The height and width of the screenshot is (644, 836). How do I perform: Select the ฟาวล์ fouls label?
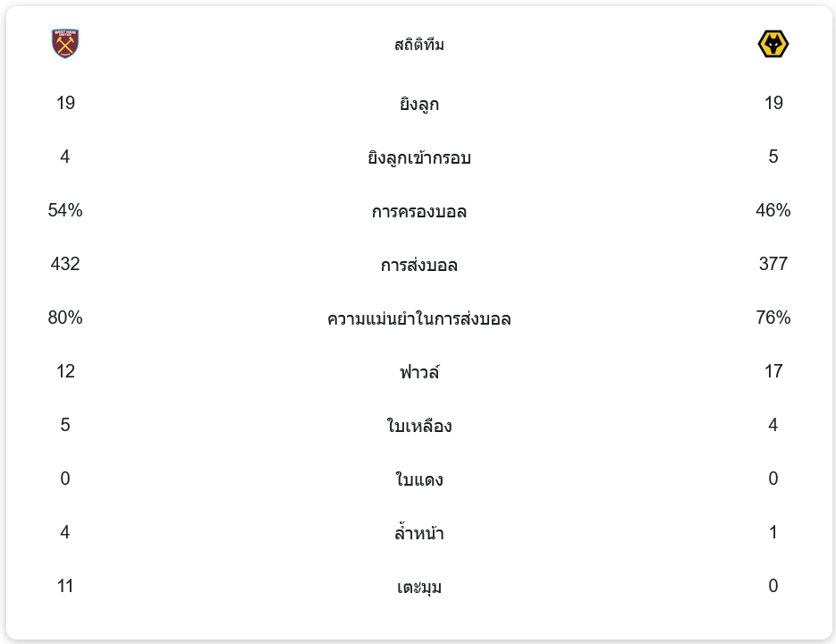[418, 372]
